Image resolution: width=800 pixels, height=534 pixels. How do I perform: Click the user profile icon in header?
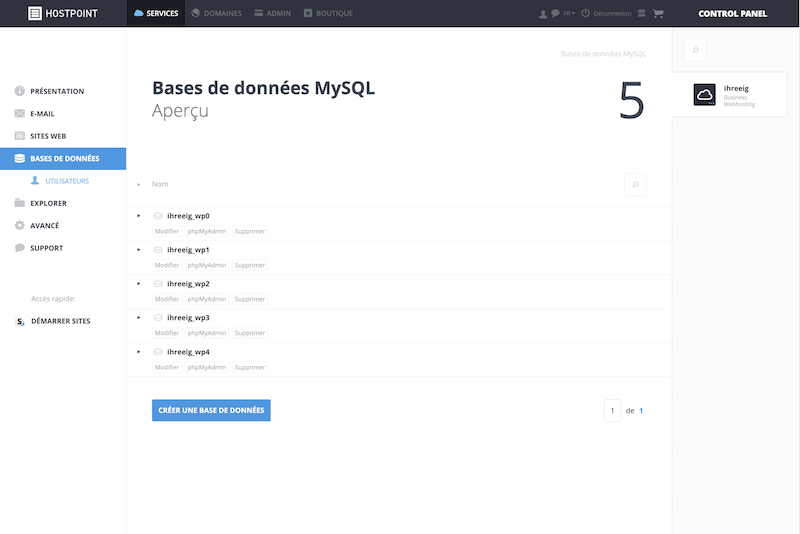543,14
